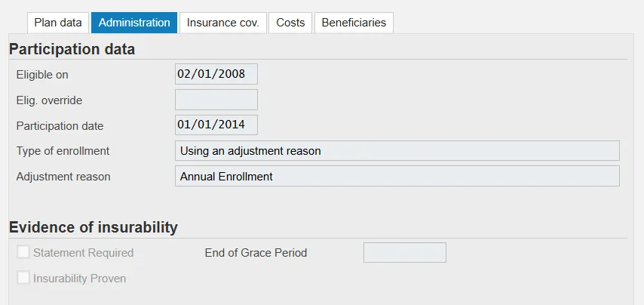Toggle the Statement Required checkbox
Viewport: 644px width, 305px height.
tap(23, 252)
